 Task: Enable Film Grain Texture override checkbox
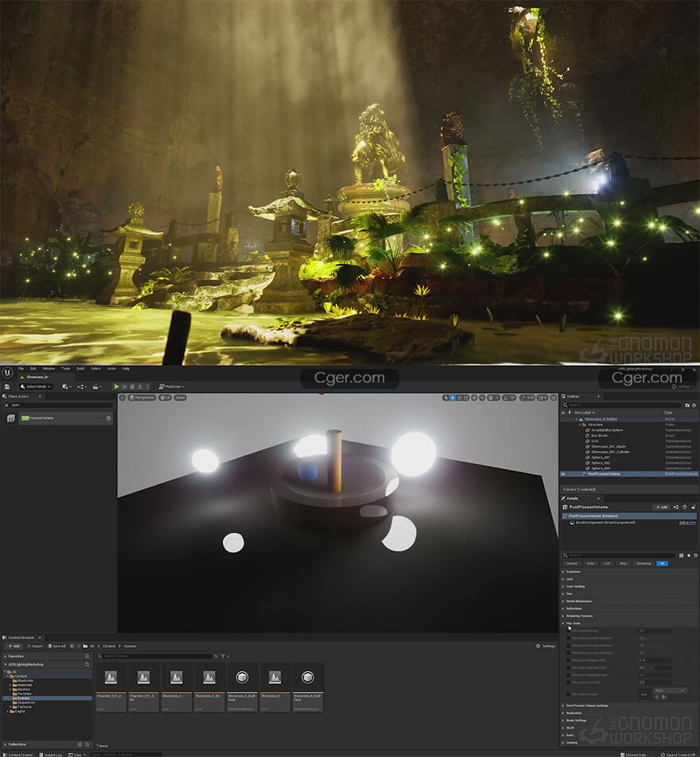coord(568,694)
